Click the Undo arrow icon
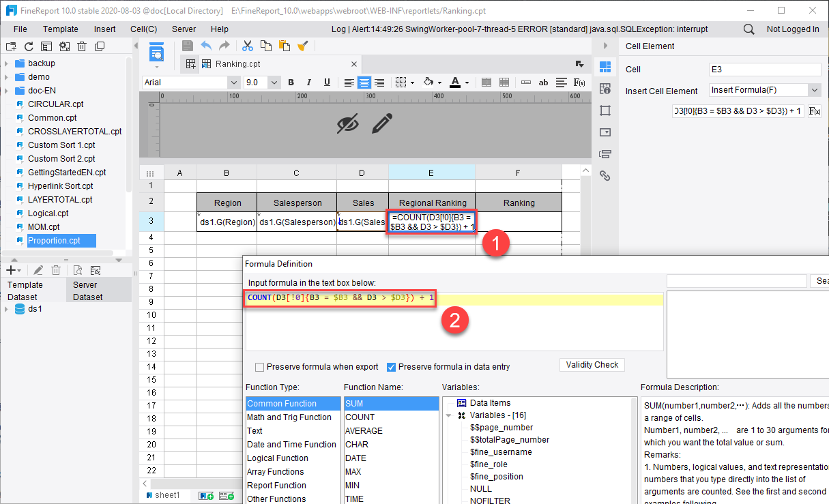The height and width of the screenshot is (504, 829). [206, 46]
